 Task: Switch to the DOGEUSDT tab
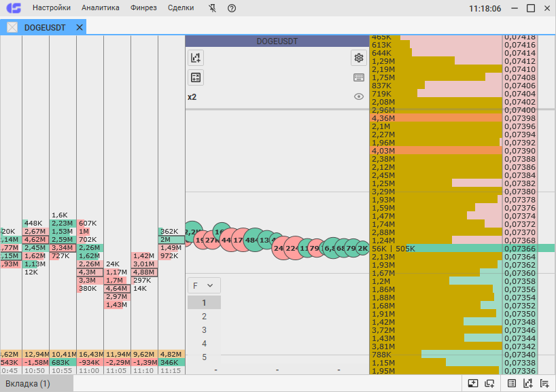[44, 27]
